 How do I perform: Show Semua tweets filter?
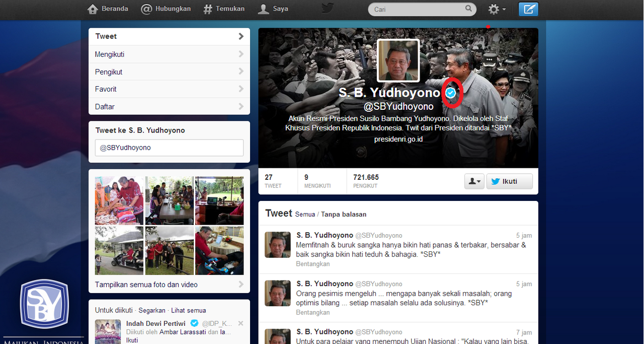(x=305, y=215)
